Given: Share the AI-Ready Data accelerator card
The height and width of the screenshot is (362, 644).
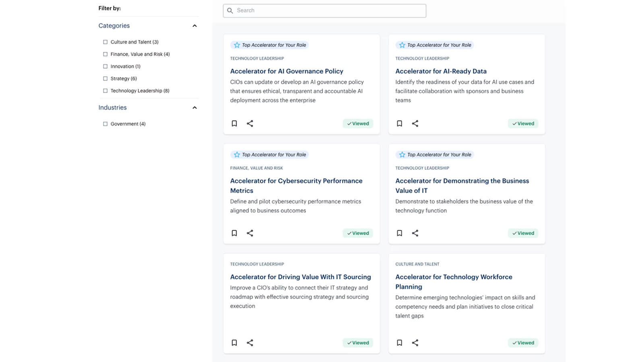Looking at the screenshot, I should pos(415,123).
